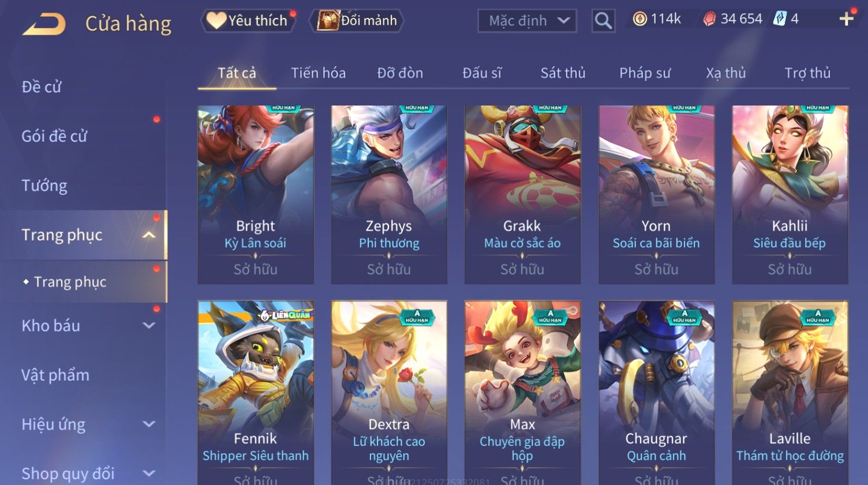The height and width of the screenshot is (485, 868).
Task: Open Tướng in the sidebar
Action: (x=44, y=186)
